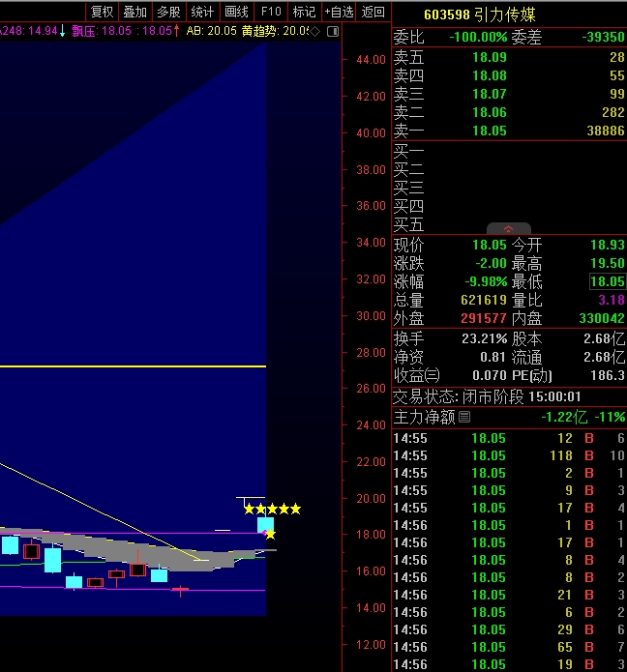Click the 28.00 price axis label
The width and height of the screenshot is (627, 672).
coord(371,353)
